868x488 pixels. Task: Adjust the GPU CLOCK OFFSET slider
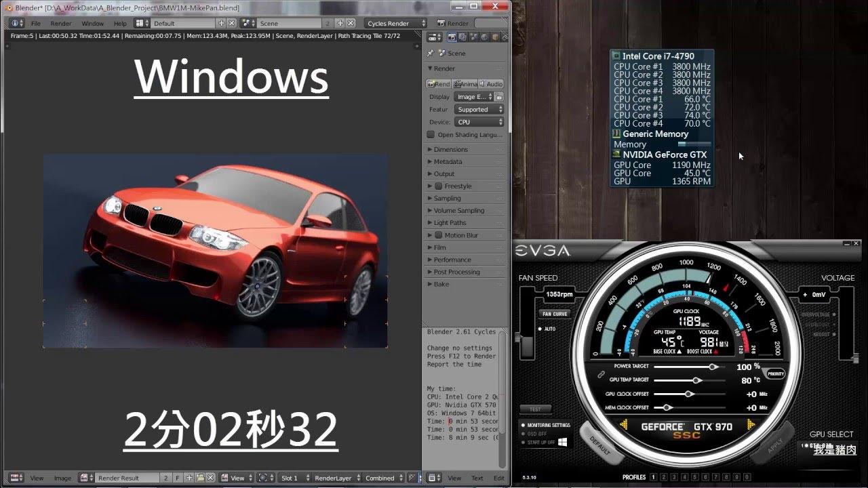tap(690, 394)
